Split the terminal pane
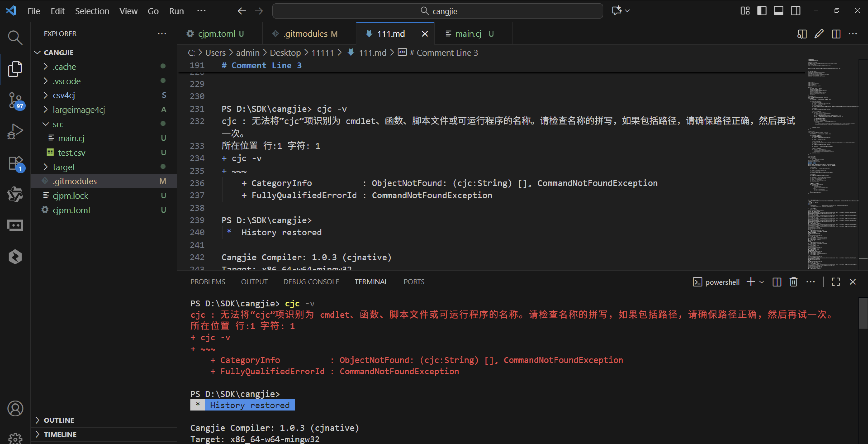The image size is (868, 444). [x=777, y=282]
